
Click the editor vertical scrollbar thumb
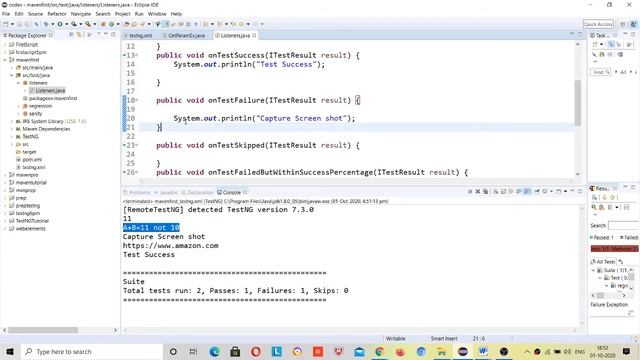578,103
